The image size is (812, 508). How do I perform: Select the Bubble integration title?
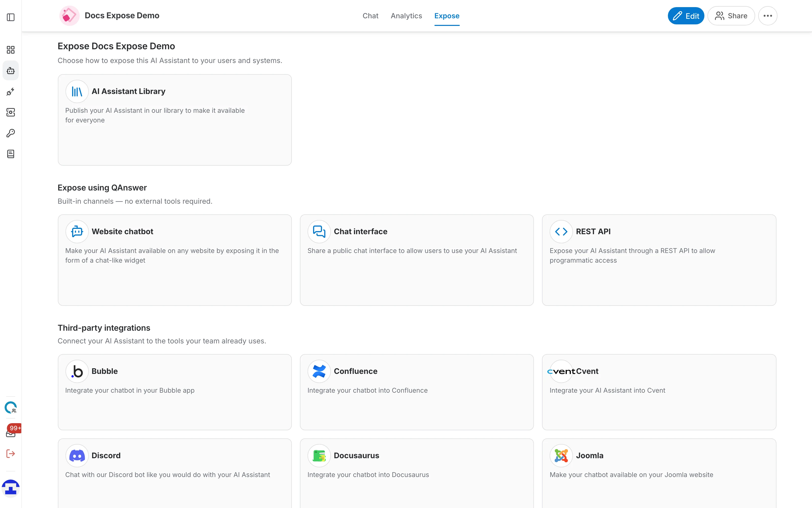[105, 371]
